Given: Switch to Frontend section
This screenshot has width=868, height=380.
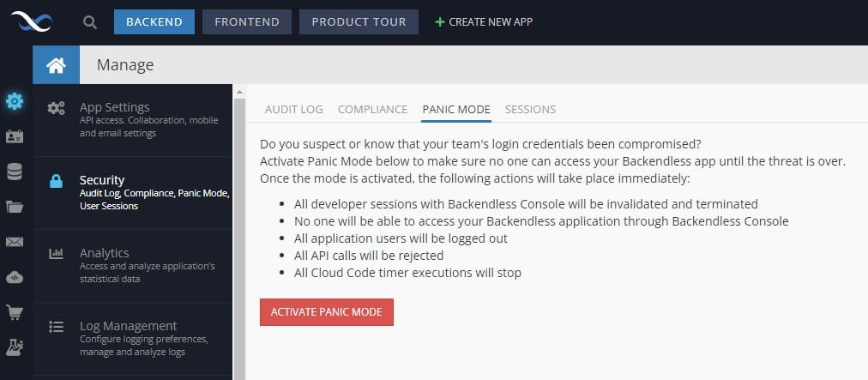Looking at the screenshot, I should (x=247, y=21).
